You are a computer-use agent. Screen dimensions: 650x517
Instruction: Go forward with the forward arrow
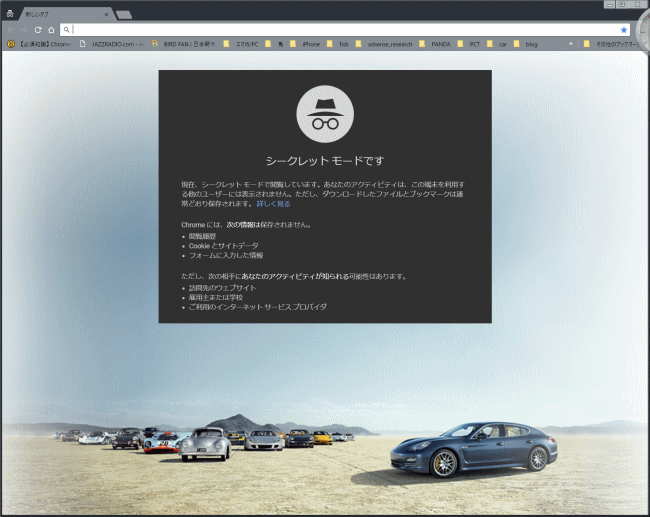coord(24,30)
